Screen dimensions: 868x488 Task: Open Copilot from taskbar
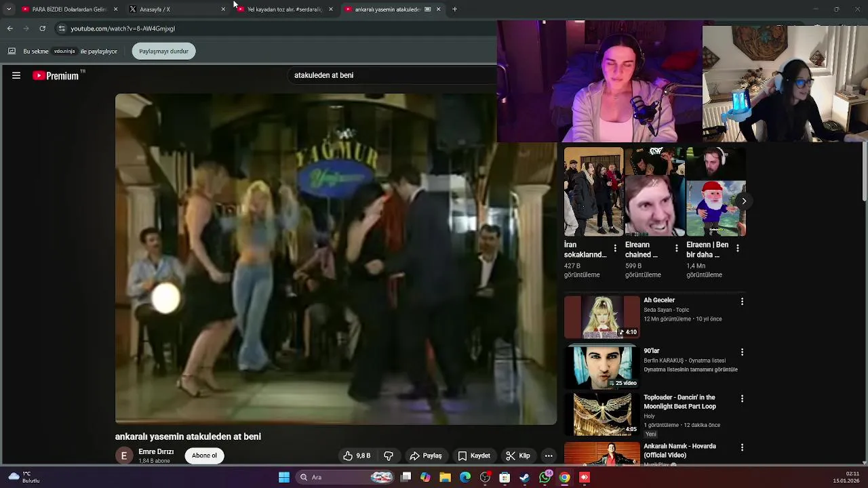[x=425, y=477]
